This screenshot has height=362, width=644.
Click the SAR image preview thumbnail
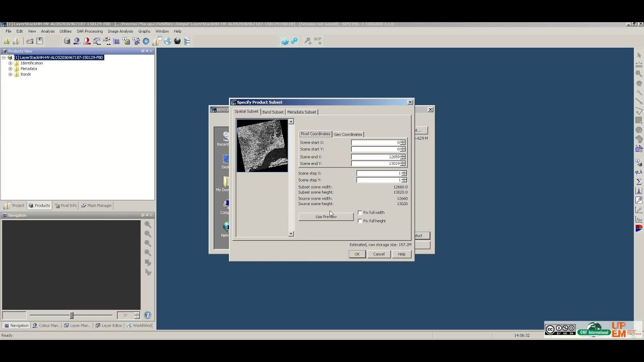point(262,146)
